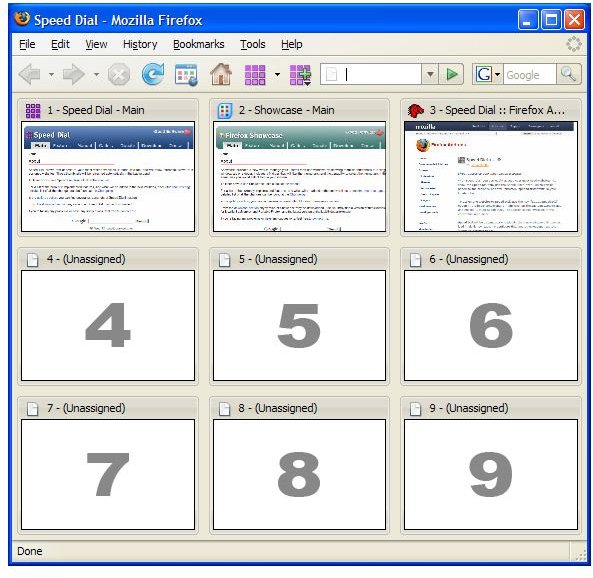Click the empty dial showing number 6
The image size is (593, 578).
(x=491, y=325)
